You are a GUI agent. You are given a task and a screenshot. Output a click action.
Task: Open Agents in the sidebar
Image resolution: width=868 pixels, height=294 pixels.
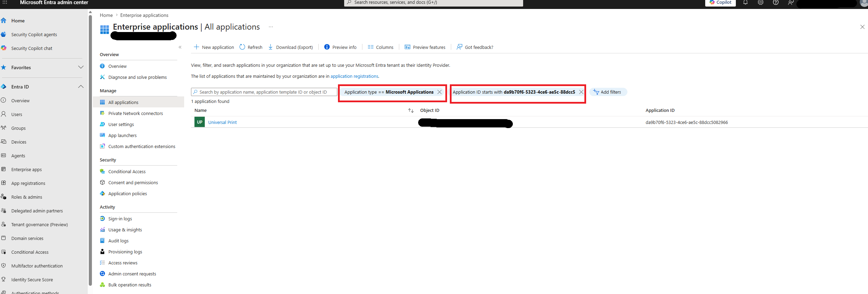click(18, 156)
